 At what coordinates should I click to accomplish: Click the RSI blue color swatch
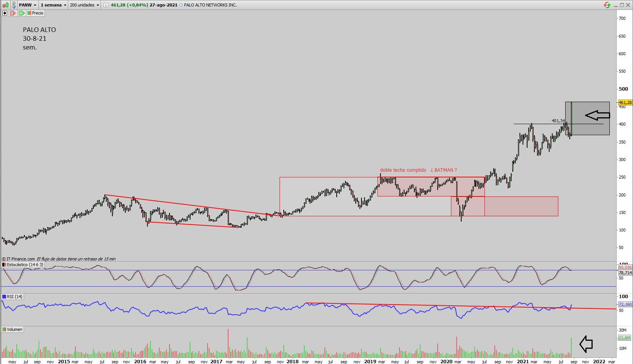[4, 297]
